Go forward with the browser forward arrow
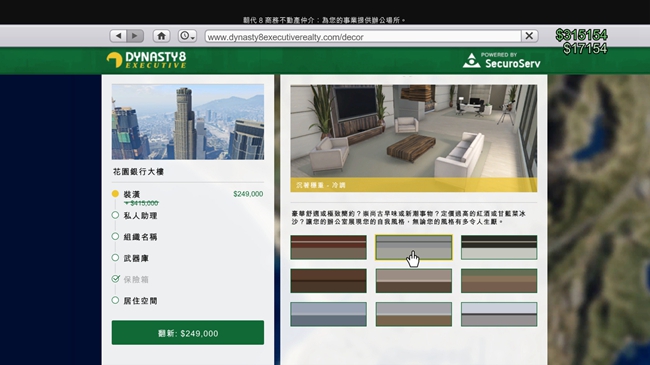Viewport: 650px width, 365px height. click(135, 36)
